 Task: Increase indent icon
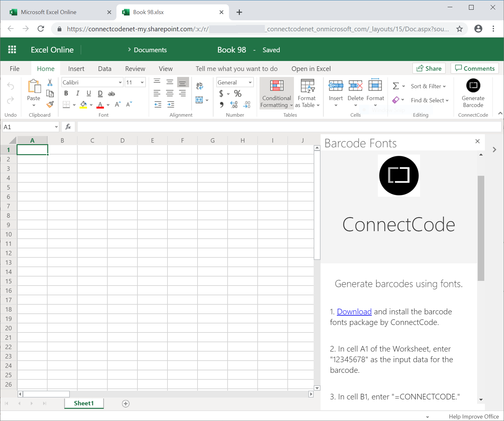pos(171,104)
